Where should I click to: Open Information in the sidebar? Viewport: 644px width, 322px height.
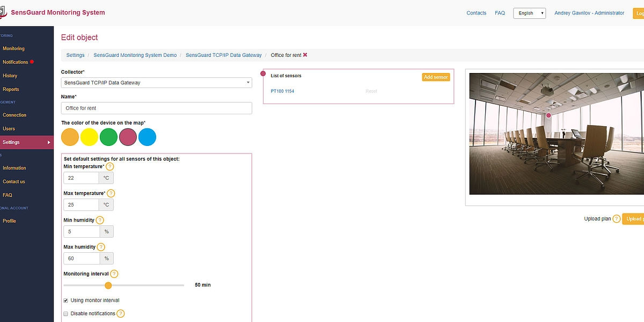[14, 168]
